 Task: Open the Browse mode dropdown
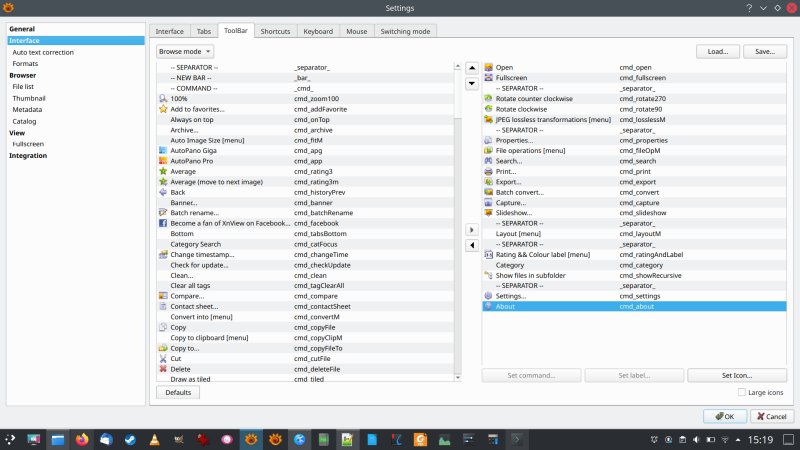(x=186, y=50)
